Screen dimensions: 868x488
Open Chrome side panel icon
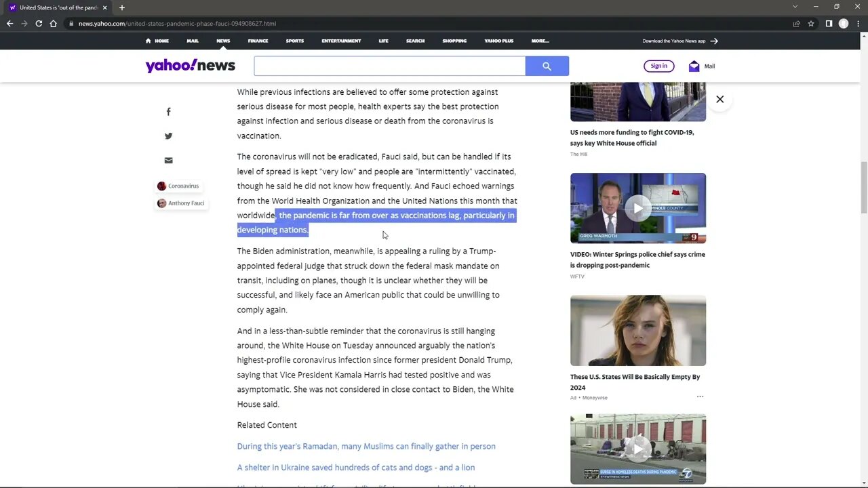829,24
